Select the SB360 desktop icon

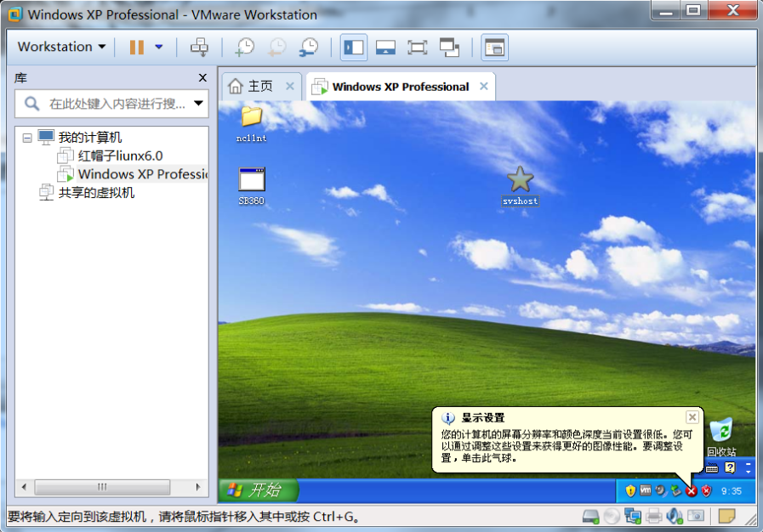[x=252, y=186]
